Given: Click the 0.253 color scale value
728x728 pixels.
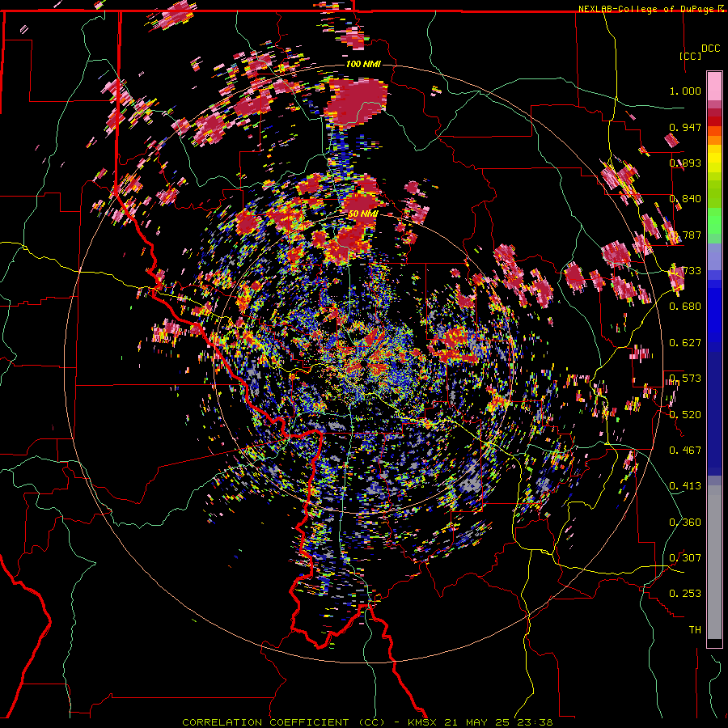Looking at the screenshot, I should (x=685, y=594).
